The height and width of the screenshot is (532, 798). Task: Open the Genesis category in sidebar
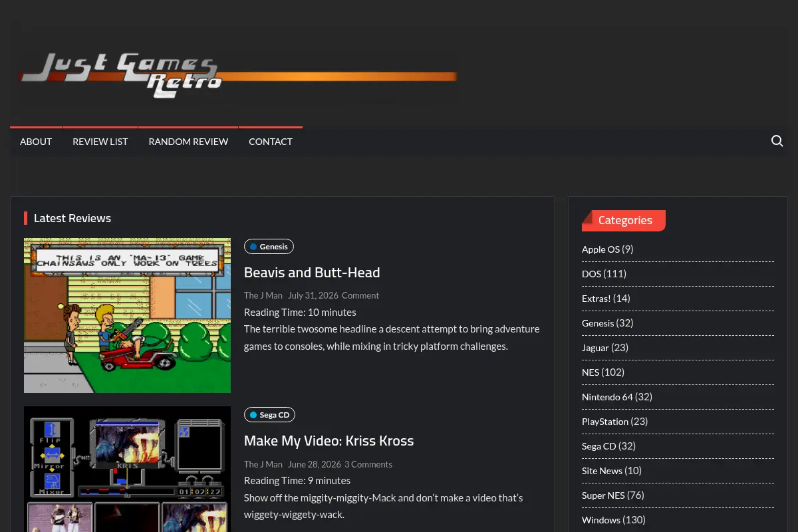[x=598, y=323]
